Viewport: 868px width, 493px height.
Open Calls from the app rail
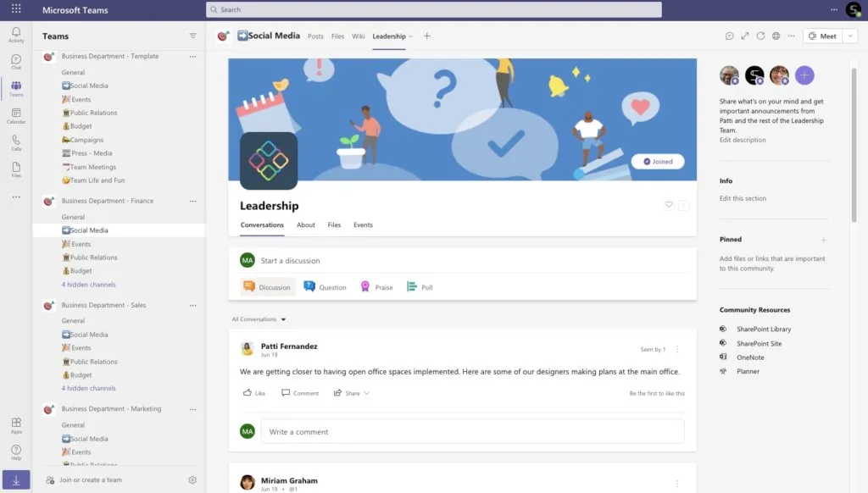pyautogui.click(x=16, y=143)
